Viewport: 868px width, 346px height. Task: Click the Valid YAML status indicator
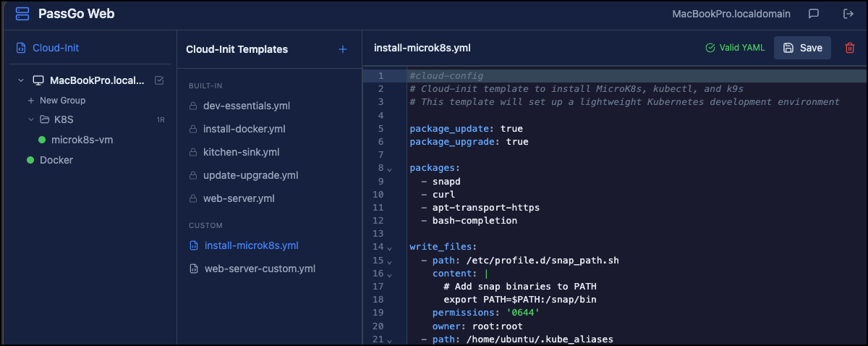[x=735, y=48]
